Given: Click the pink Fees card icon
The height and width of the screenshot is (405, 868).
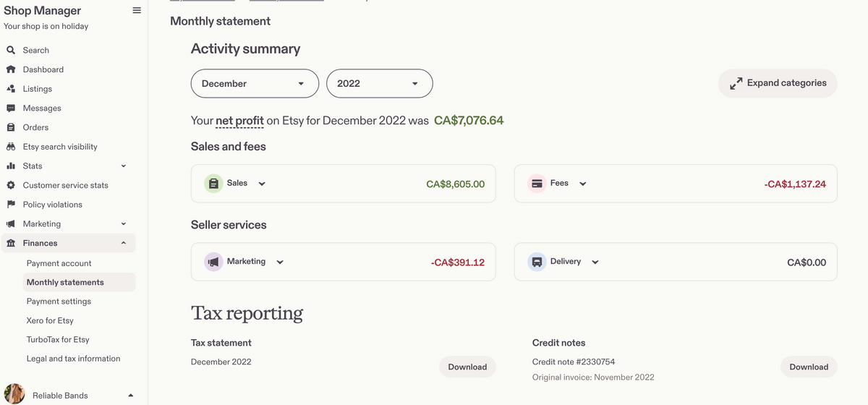Looking at the screenshot, I should click(x=537, y=184).
